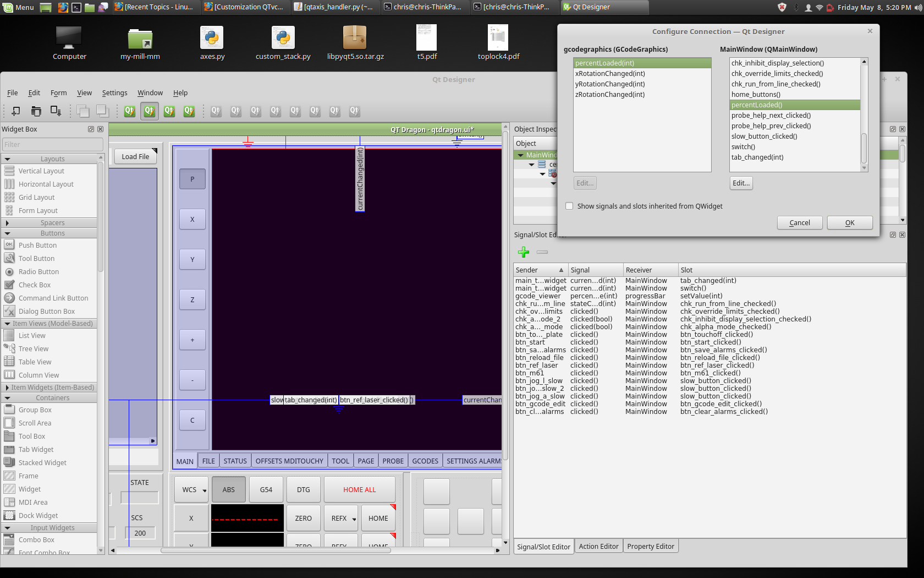Cancel the Configure Connection dialog

pyautogui.click(x=800, y=222)
